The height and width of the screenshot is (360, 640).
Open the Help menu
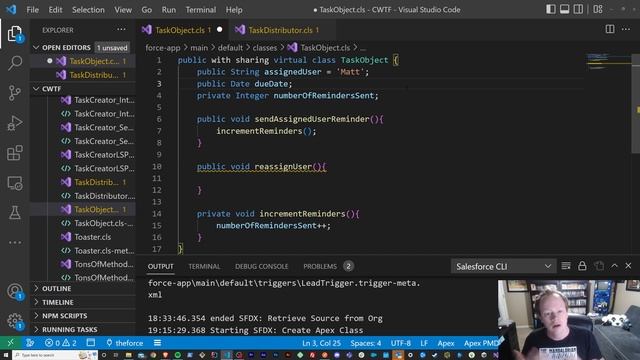click(234, 10)
